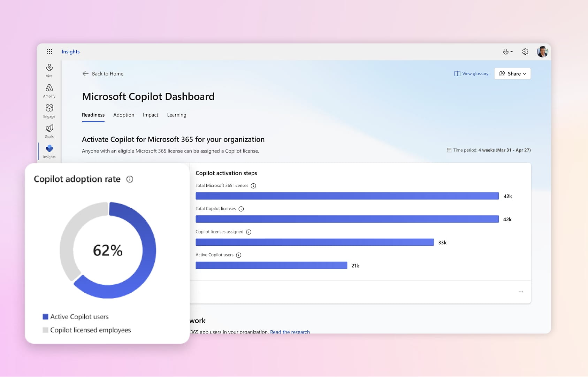The image size is (588, 377).
Task: Click Active Copilot users legend swatch
Action: click(45, 317)
